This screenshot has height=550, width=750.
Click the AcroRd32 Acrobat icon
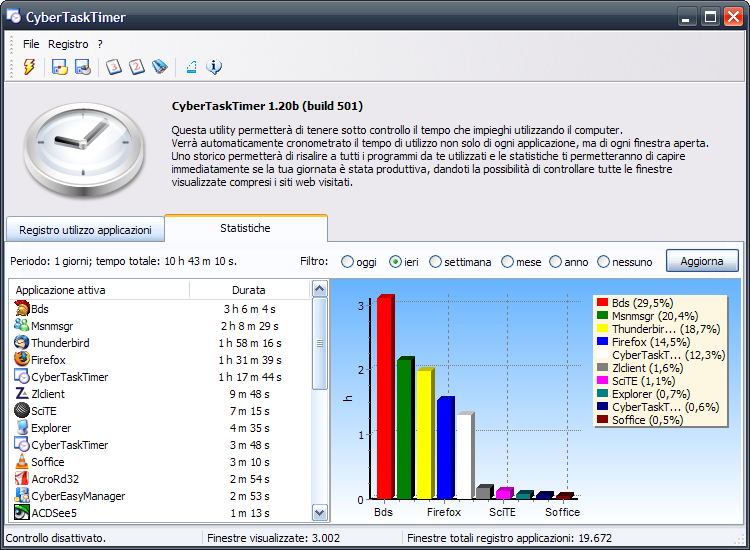(22, 478)
